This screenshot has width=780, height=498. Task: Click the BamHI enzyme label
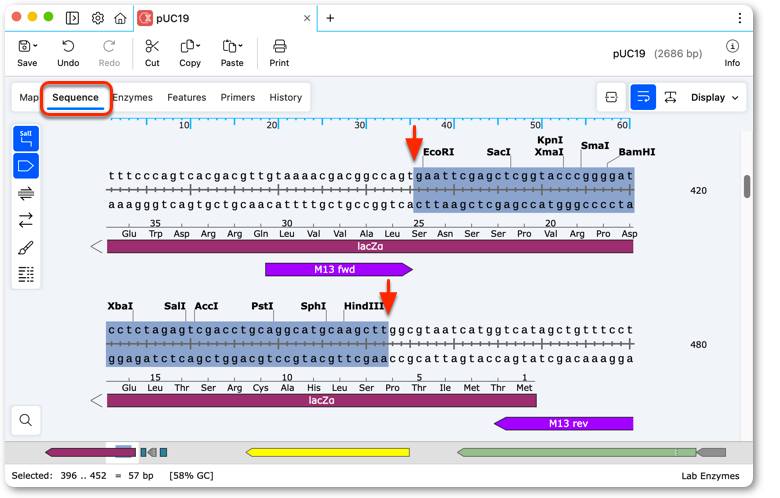coord(637,152)
